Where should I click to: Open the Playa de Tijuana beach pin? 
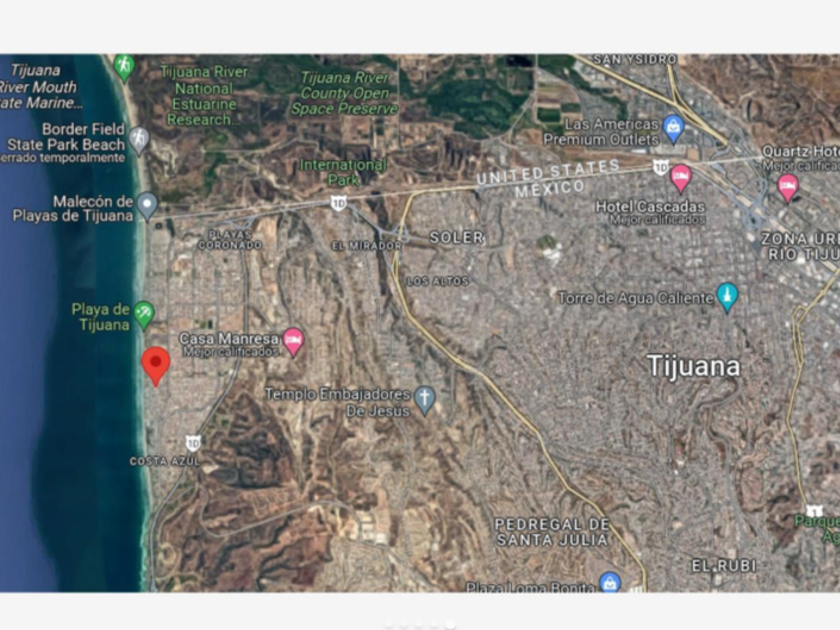point(144,315)
